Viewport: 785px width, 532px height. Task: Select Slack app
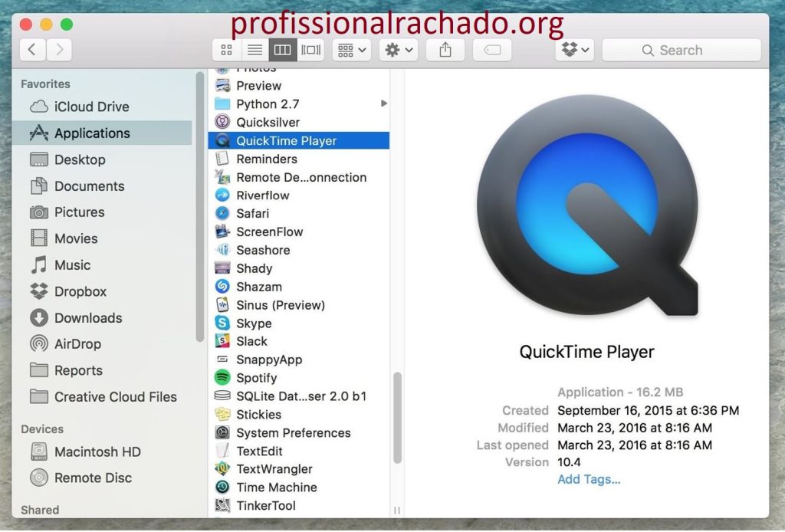[x=298, y=341]
